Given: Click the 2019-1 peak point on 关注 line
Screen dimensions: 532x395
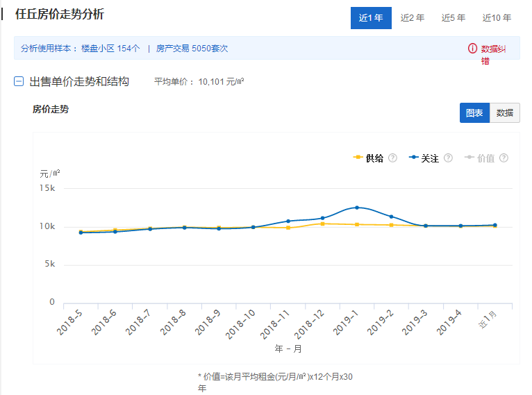Looking at the screenshot, I should coord(357,208).
